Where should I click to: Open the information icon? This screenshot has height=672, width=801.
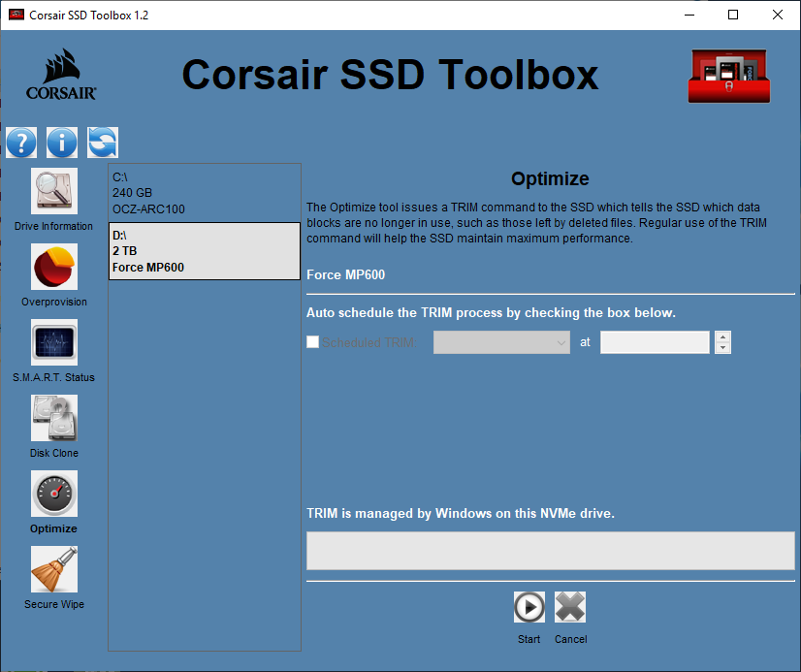point(61,142)
